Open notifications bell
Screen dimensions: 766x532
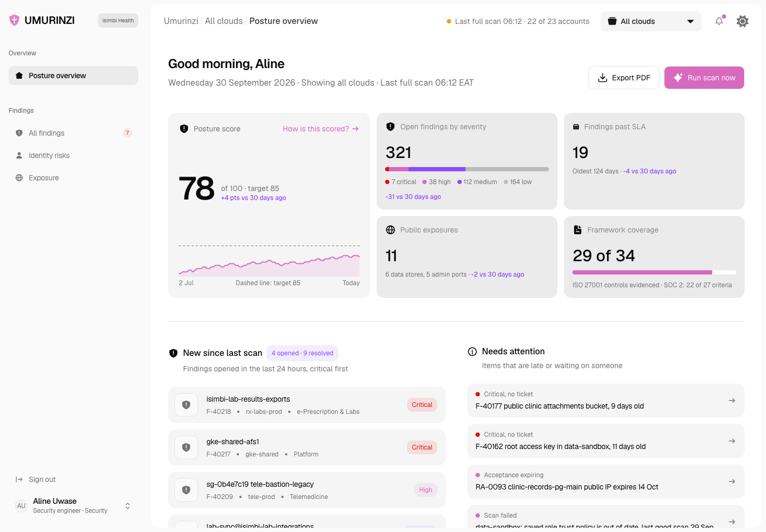point(719,21)
